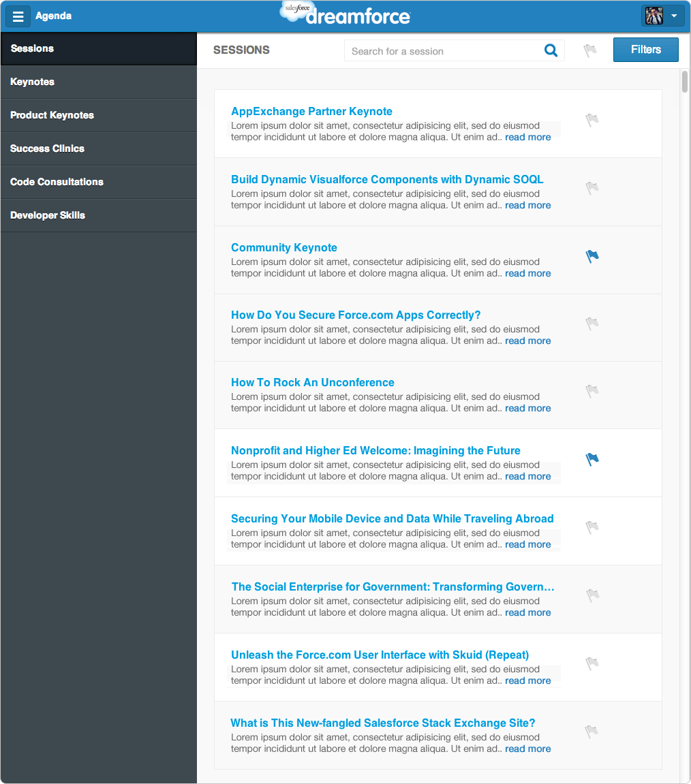Viewport: 691px width, 784px height.
Task: Go to Success Clinics
Action: (99, 149)
